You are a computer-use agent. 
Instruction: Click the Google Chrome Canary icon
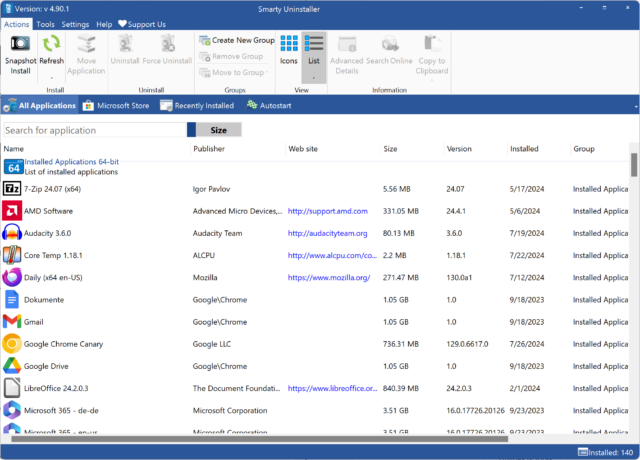[12, 344]
